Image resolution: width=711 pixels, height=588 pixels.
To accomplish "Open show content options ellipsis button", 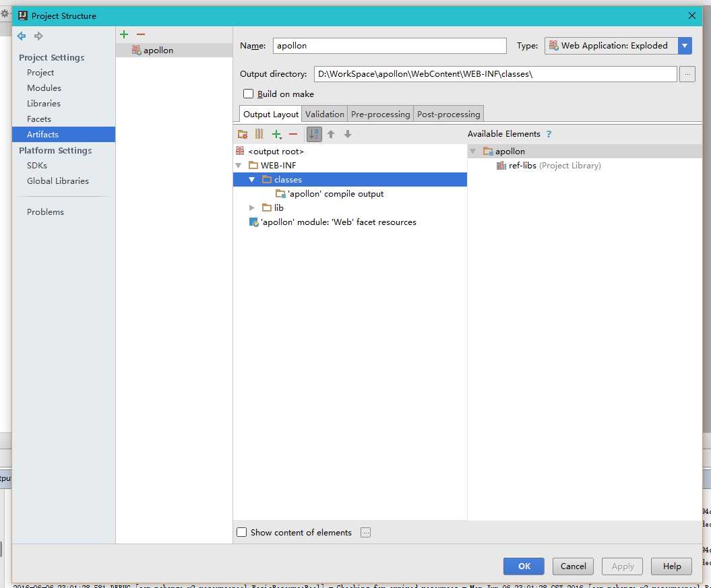I will pos(365,532).
